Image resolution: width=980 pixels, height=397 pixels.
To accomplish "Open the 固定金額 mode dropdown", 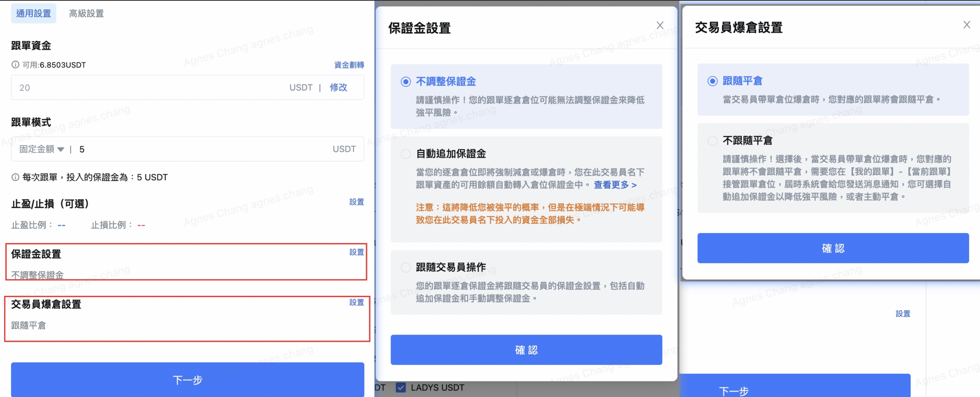I will 42,149.
